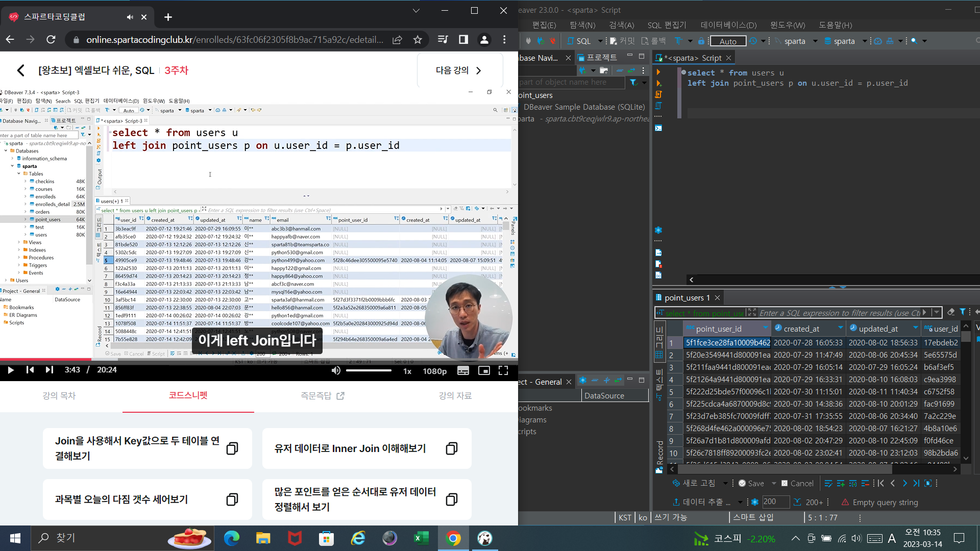Play the lecture video
The image size is (980, 551).
[x=11, y=370]
